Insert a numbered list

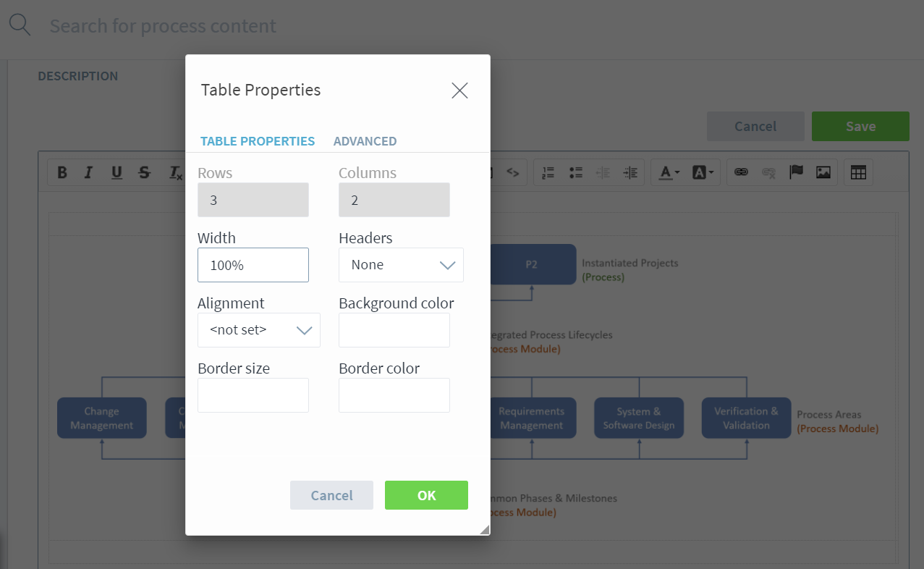click(548, 172)
